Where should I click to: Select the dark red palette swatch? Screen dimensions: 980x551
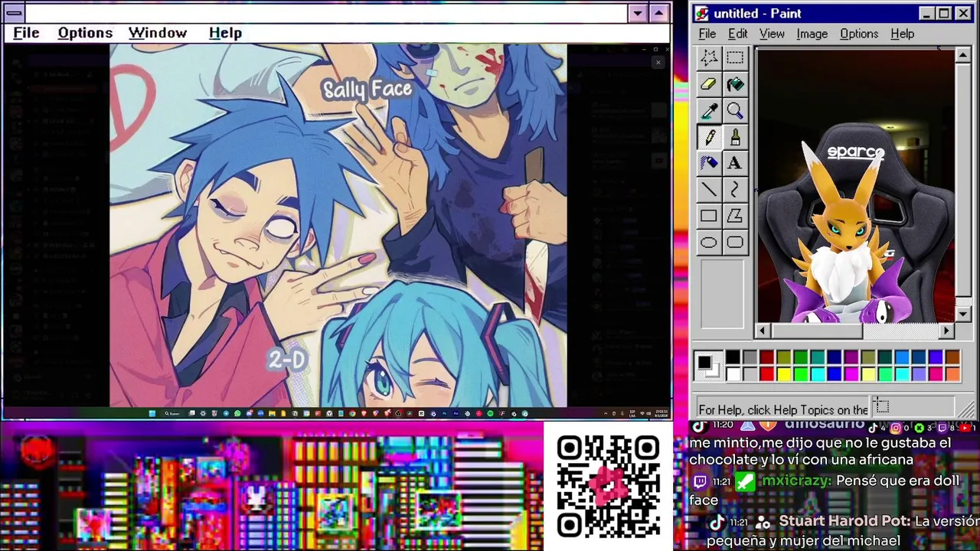766,357
